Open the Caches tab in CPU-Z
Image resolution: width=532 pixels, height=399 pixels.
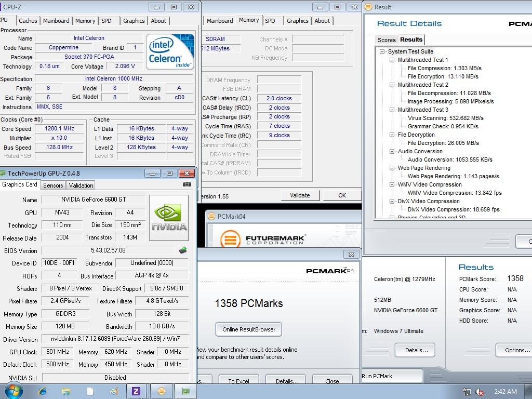[x=28, y=21]
